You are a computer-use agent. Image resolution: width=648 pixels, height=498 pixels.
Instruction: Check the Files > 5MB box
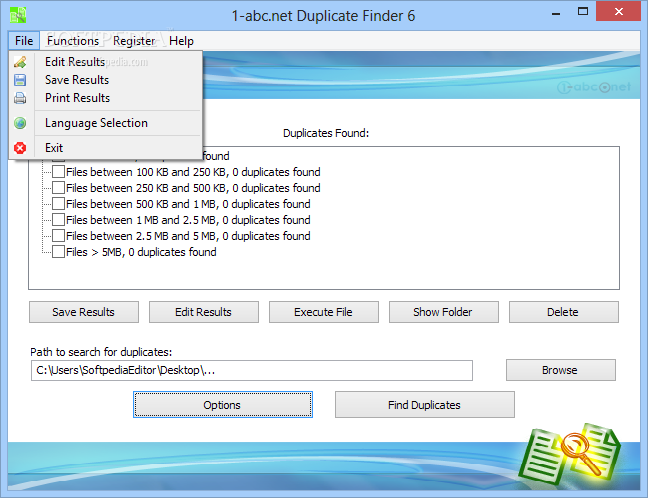(59, 252)
